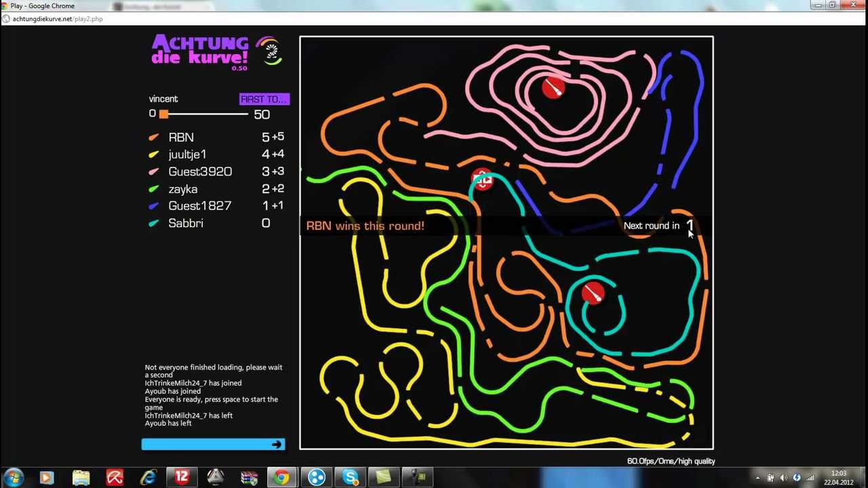Click chat line Ayoub has left
The height and width of the screenshot is (488, 868).
point(168,423)
